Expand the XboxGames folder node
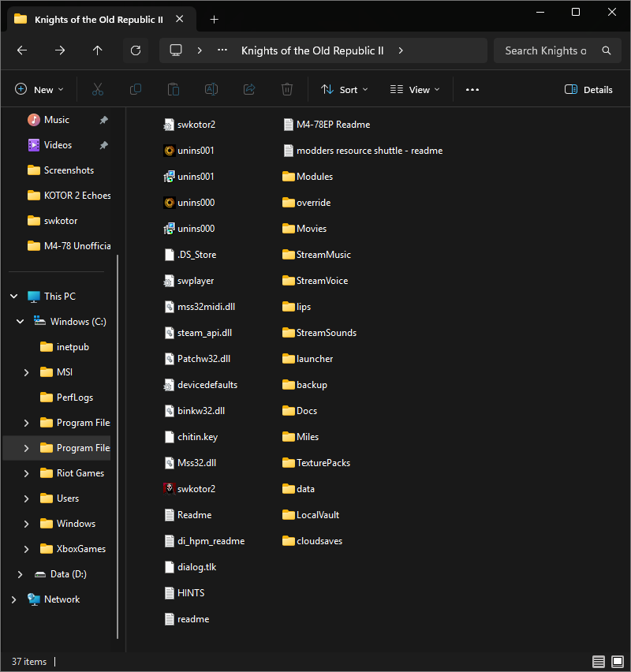 point(27,549)
